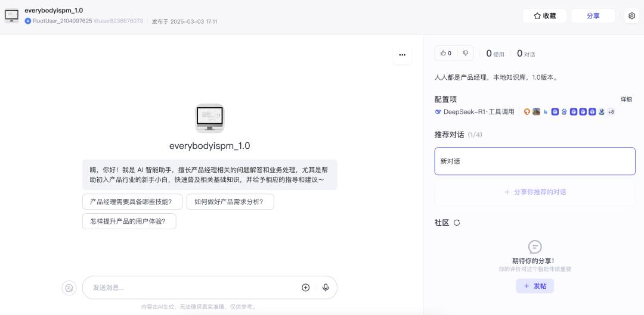This screenshot has height=315, width=644.
Task: Click the DeepSeek whale logo icon
Action: [438, 111]
